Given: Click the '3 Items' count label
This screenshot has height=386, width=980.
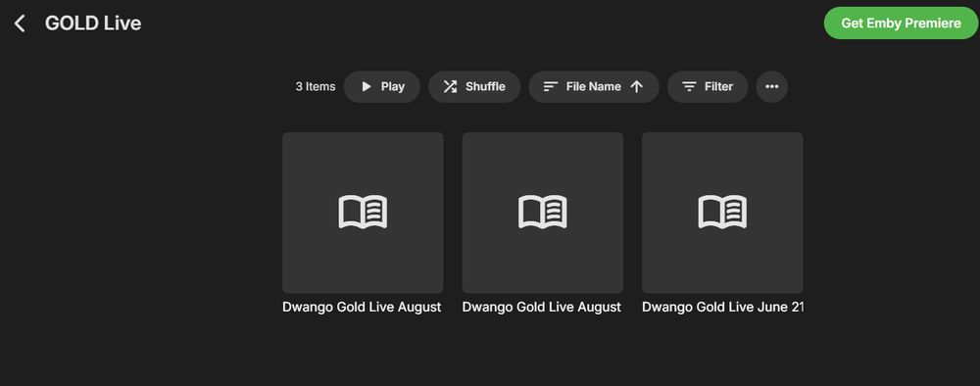Looking at the screenshot, I should click(x=315, y=87).
